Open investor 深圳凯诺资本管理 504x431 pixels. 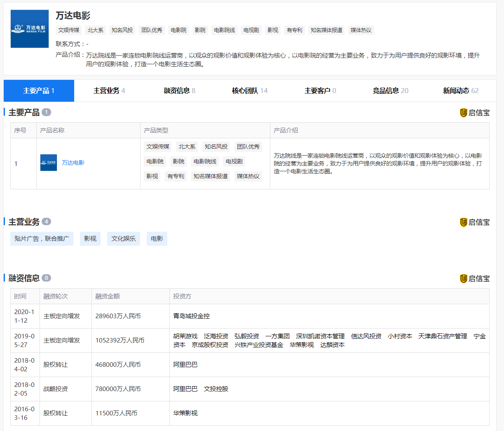click(x=320, y=336)
